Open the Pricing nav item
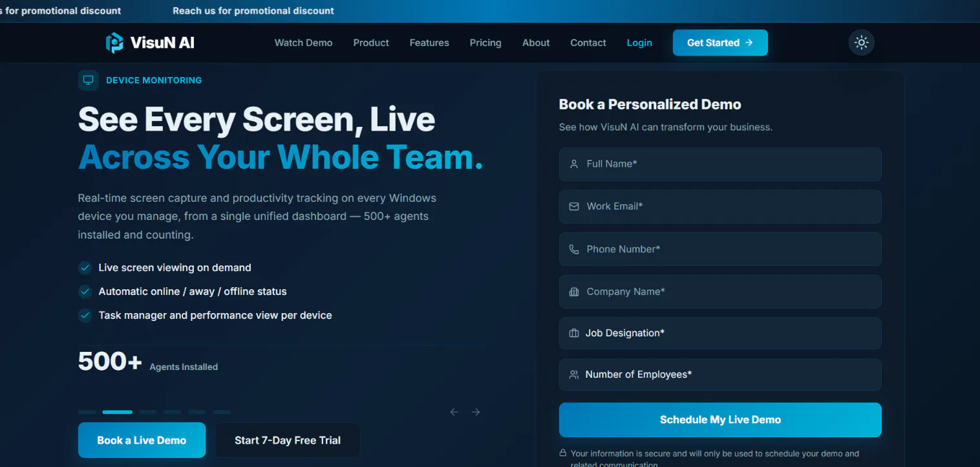This screenshot has width=980, height=467. (x=485, y=43)
